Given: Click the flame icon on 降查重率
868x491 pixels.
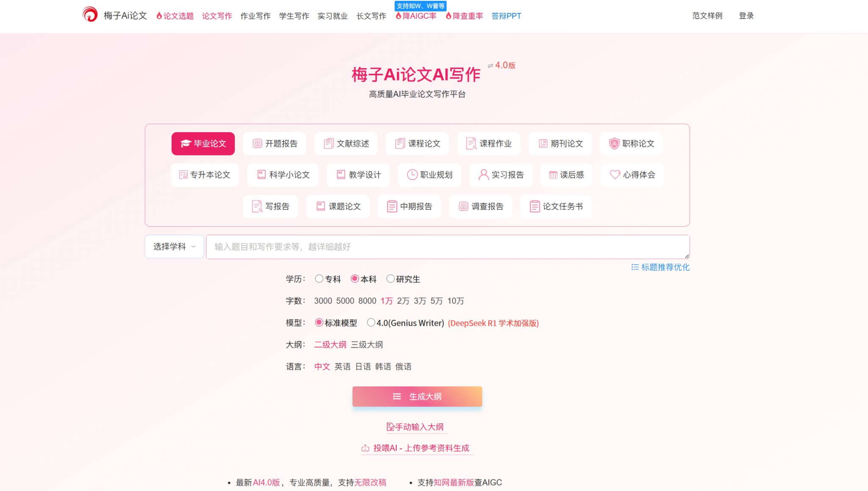Looking at the screenshot, I should (x=448, y=16).
